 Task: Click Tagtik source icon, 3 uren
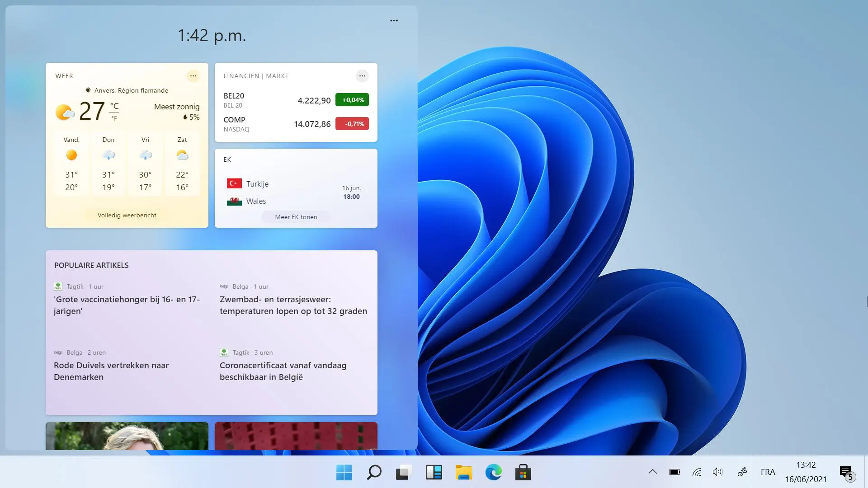coord(224,352)
